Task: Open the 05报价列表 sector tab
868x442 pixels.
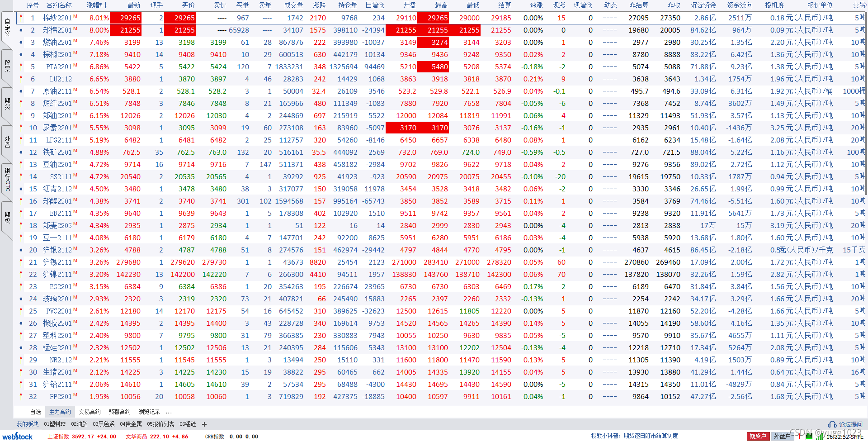Action: [160, 424]
